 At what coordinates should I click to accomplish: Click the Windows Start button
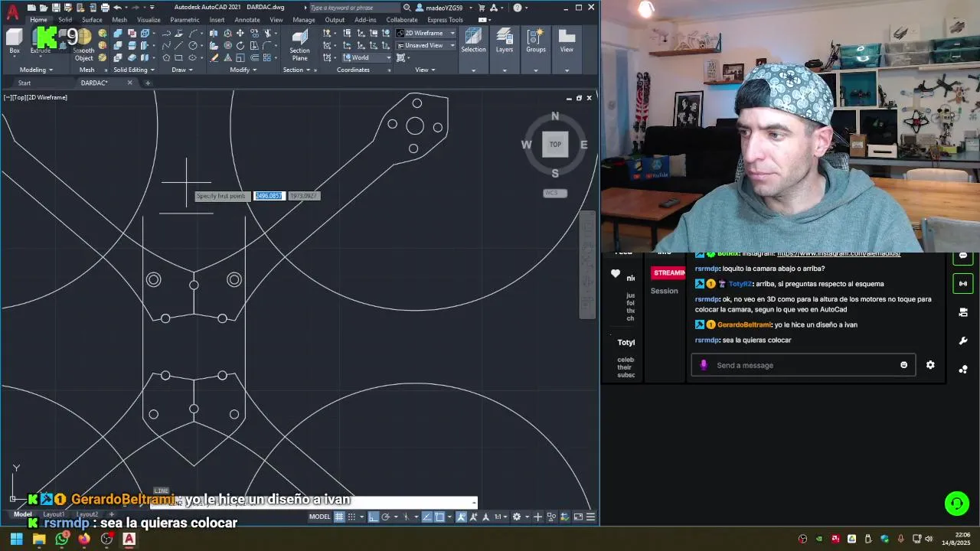[x=16, y=539]
